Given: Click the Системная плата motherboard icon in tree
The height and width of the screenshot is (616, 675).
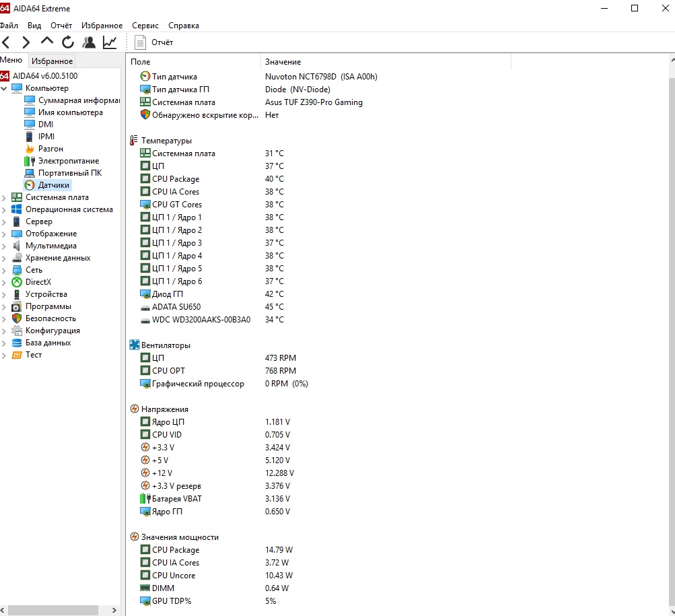Looking at the screenshot, I should (x=17, y=197).
